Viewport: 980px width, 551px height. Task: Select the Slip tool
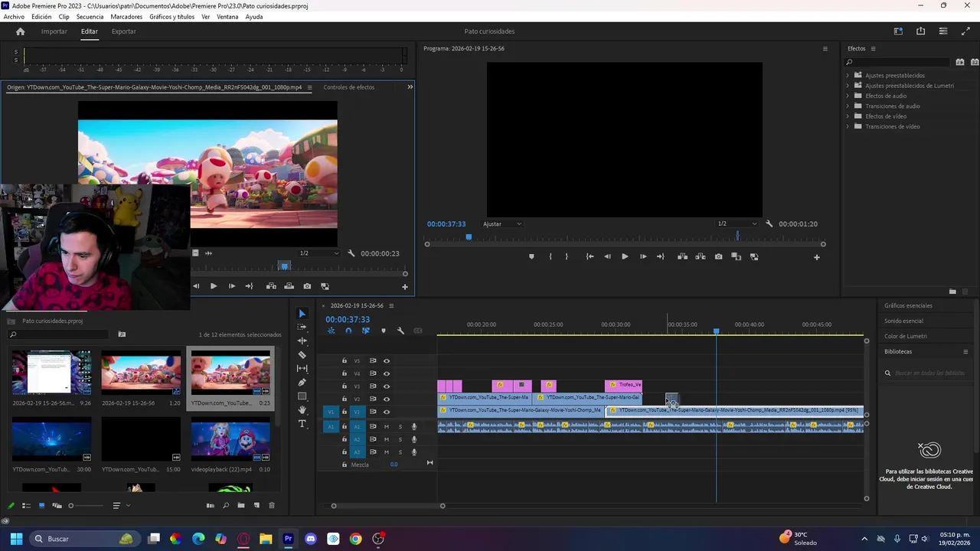(302, 368)
